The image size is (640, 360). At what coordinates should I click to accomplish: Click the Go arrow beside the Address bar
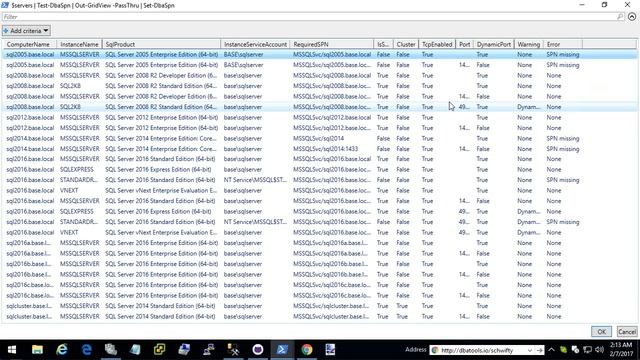(540, 350)
